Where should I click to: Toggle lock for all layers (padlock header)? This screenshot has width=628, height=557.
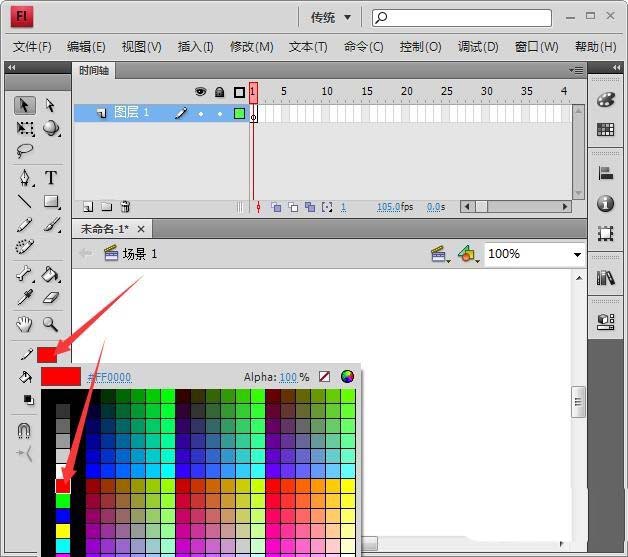pos(219,92)
